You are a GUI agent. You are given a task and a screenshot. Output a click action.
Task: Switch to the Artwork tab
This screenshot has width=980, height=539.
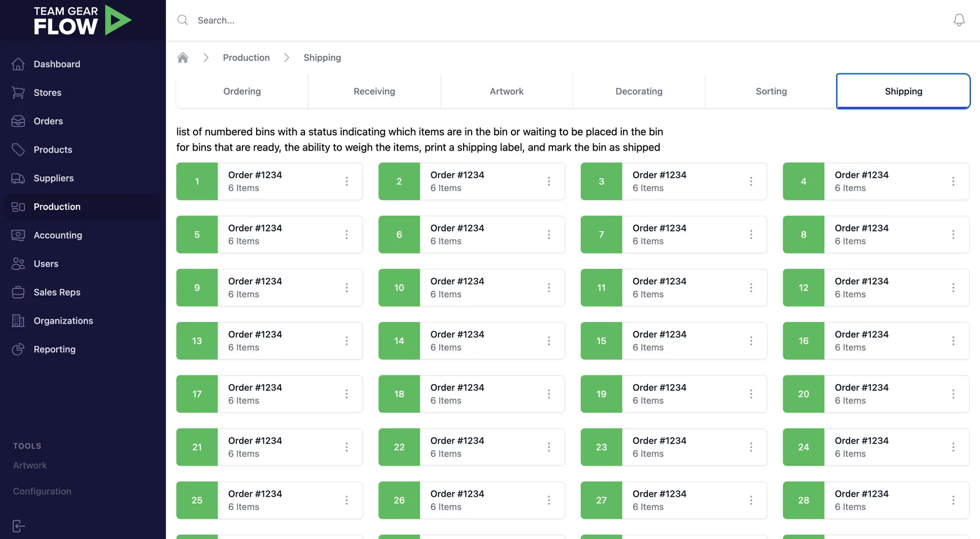507,91
